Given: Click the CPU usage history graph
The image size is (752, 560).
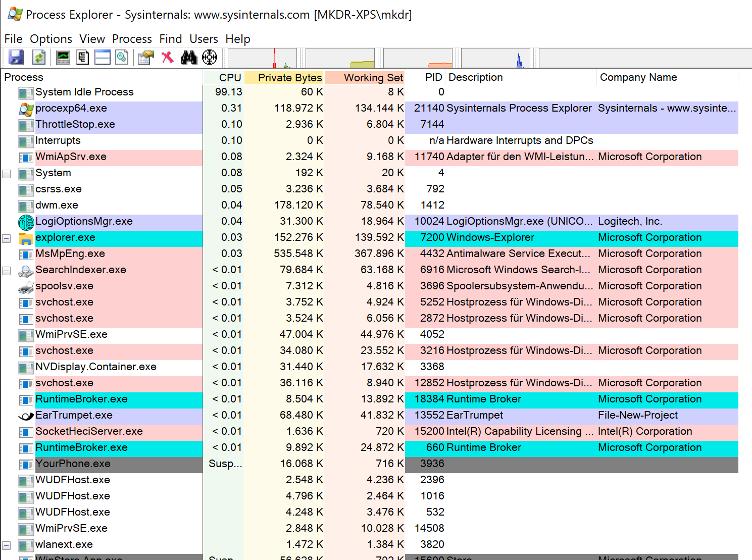Looking at the screenshot, I should point(262,58).
